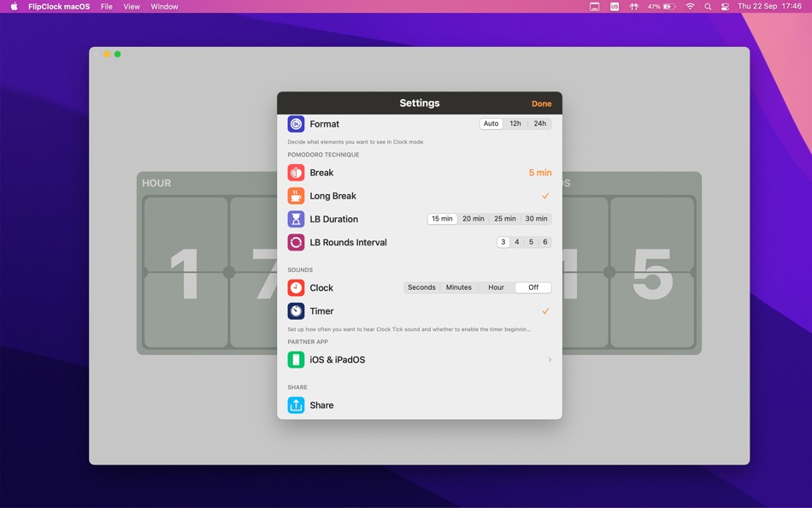The width and height of the screenshot is (812, 508).
Task: Click the LB Rounds Interval cycle icon
Action: tap(296, 242)
